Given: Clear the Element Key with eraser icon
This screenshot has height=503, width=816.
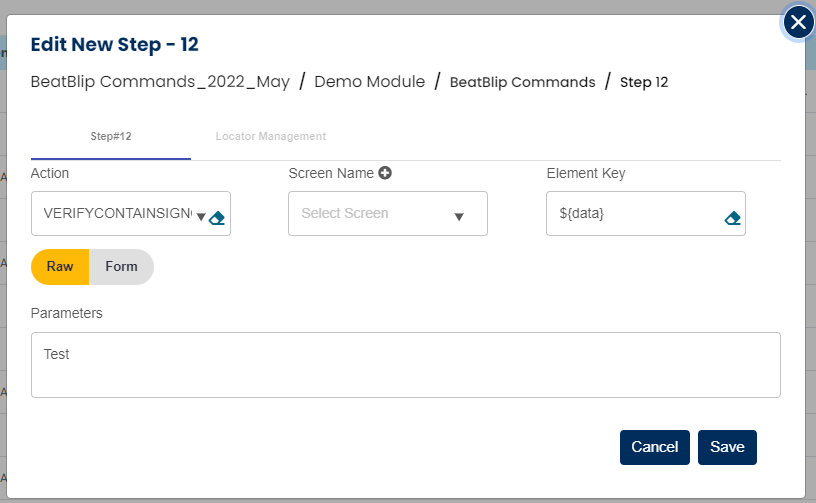Looking at the screenshot, I should click(x=732, y=217).
